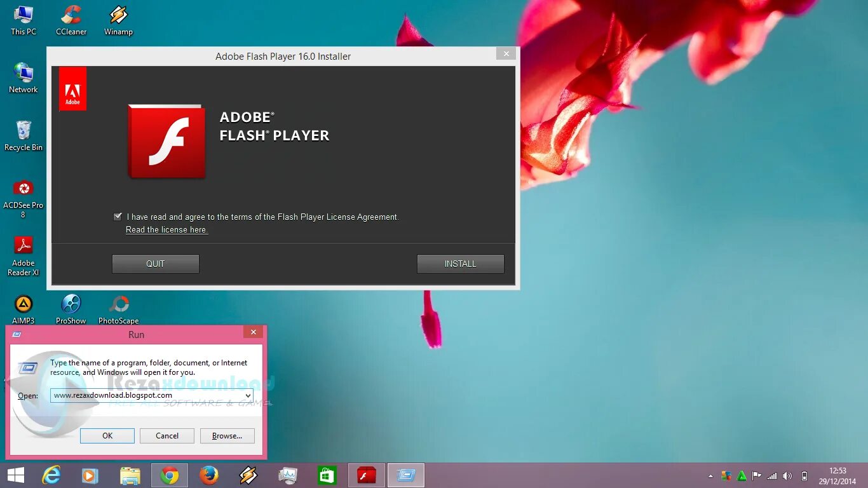Expand the Open combo box dropdown arrow
This screenshot has width=868, height=488.
point(247,395)
